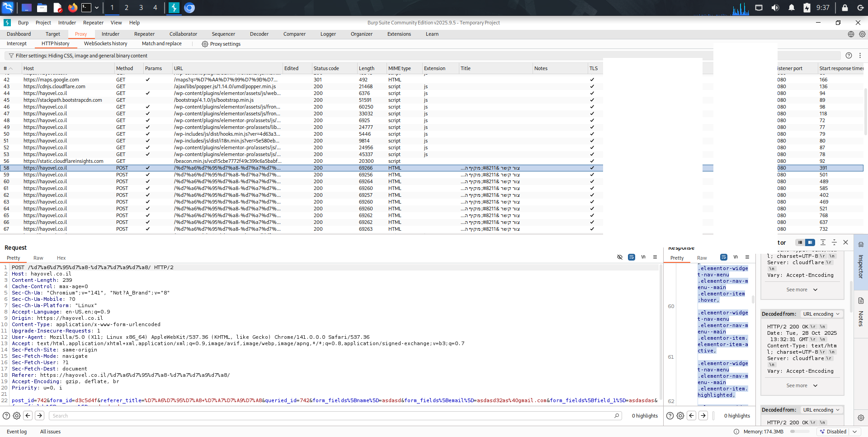
Task: Open the terminal emulator panel icon
Action: (86, 8)
